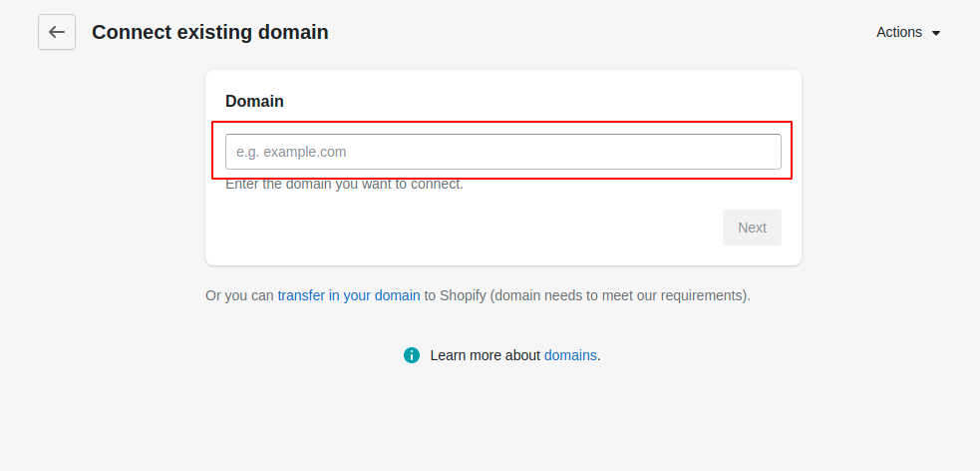
Task: Click the "Or you can" text
Action: (239, 295)
